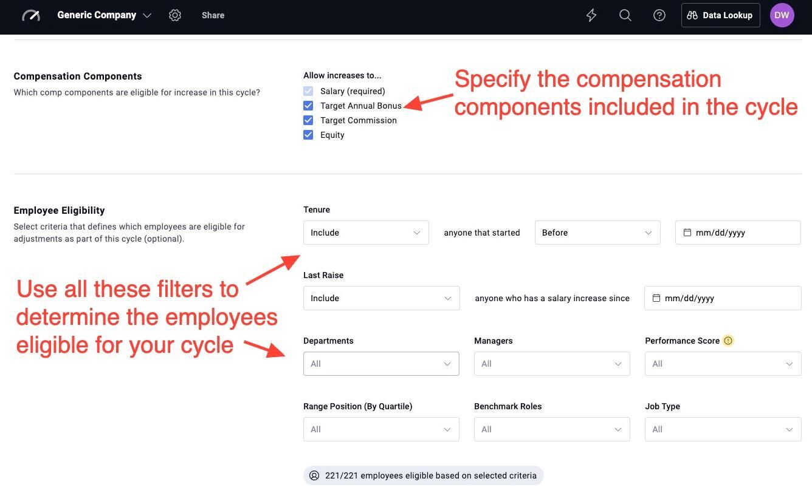Click the Tenure date calendar icon
Viewport: 812px width, 504px height.
(687, 233)
